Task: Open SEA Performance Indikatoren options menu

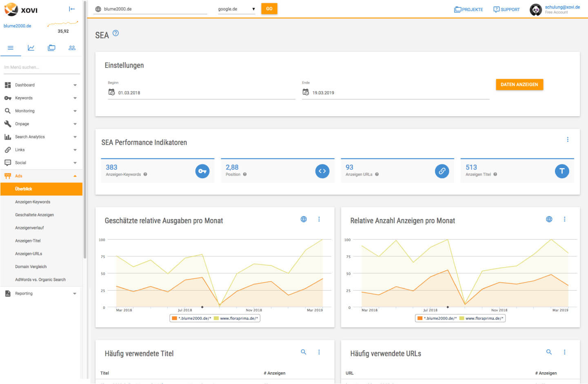Action: tap(568, 140)
